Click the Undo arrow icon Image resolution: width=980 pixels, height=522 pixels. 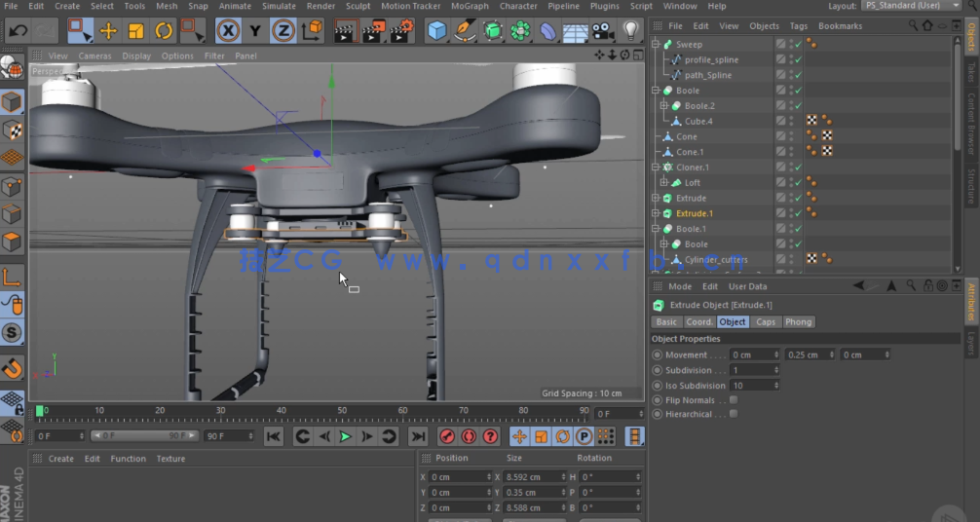coord(18,31)
